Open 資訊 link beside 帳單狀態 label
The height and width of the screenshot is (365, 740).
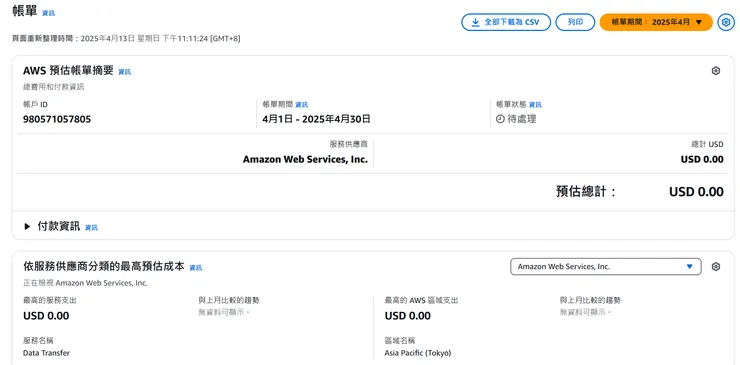pos(535,105)
